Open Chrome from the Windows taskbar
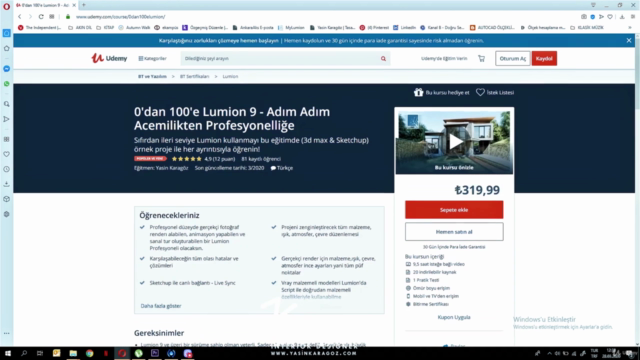640x360 pixels. coord(89,353)
